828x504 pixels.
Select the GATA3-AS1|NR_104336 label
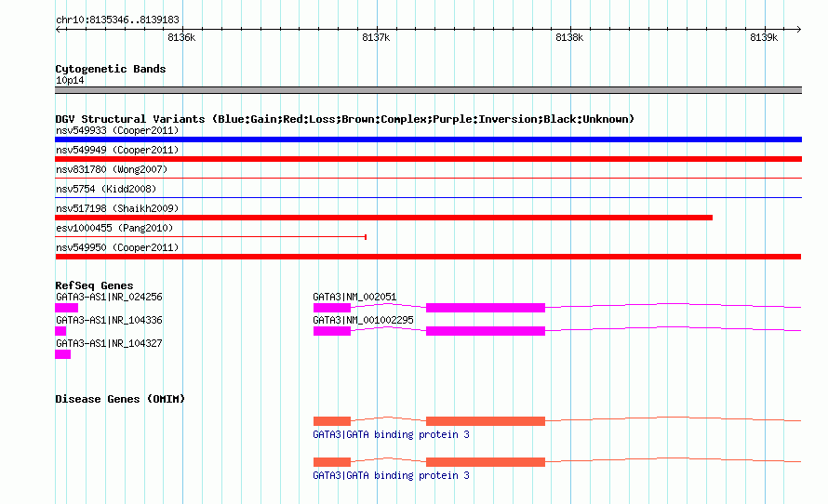point(109,320)
